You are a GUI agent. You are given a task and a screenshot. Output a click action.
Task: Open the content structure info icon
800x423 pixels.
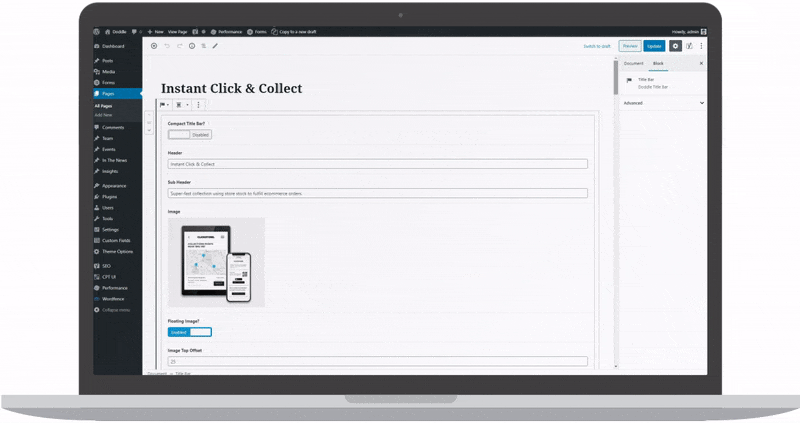point(191,46)
